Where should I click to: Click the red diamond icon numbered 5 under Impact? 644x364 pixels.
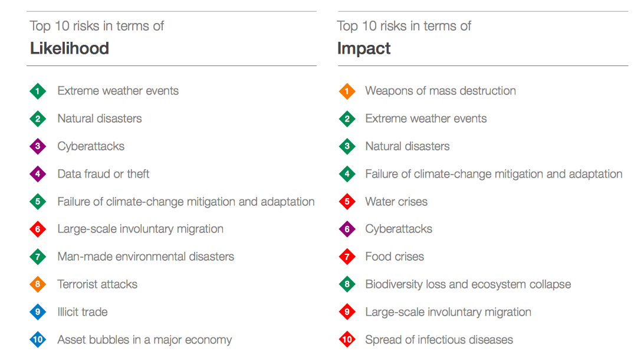(347, 202)
